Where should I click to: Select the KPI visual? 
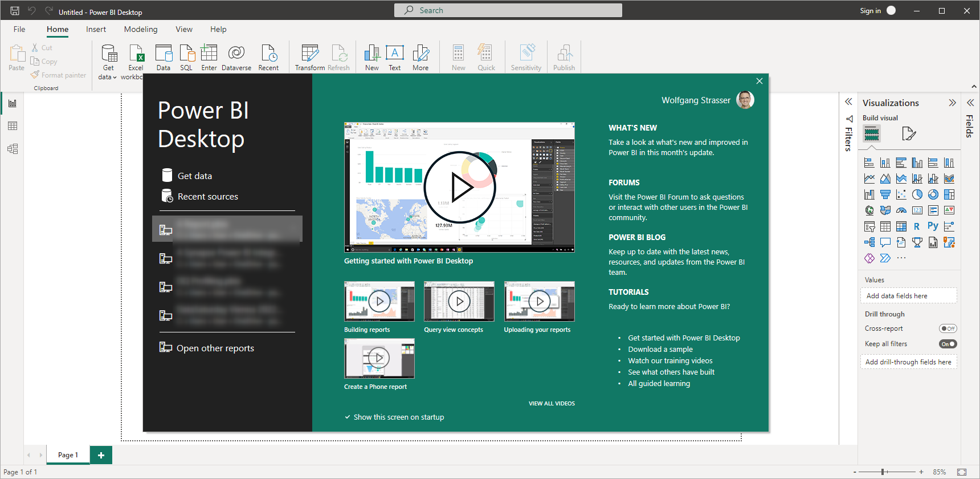tap(949, 211)
